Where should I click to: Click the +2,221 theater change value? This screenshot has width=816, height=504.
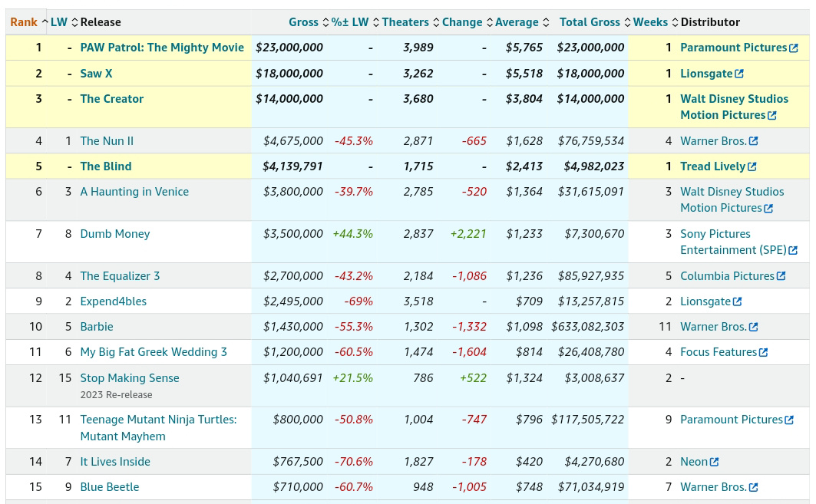[468, 234]
